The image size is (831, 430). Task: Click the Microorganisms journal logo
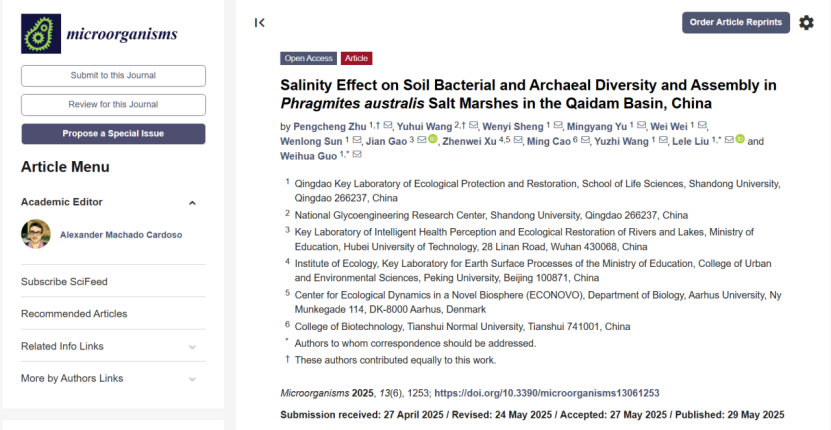coord(99,34)
